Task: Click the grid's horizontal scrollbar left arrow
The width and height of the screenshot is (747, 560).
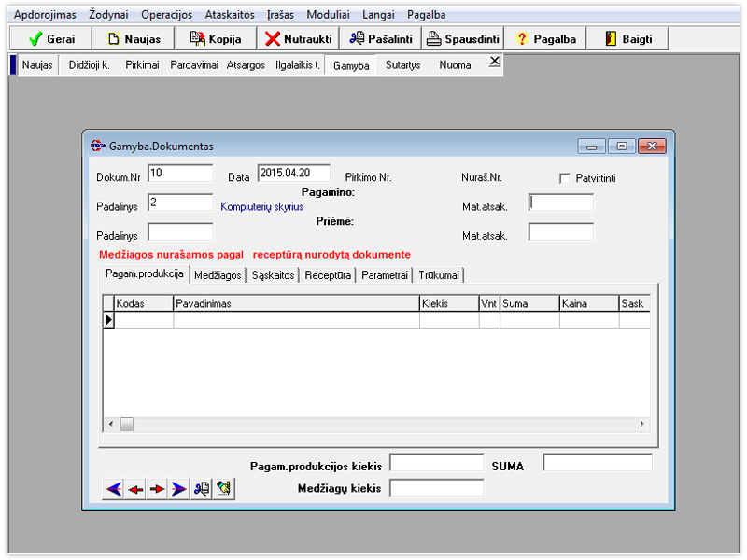Action: coord(111,424)
